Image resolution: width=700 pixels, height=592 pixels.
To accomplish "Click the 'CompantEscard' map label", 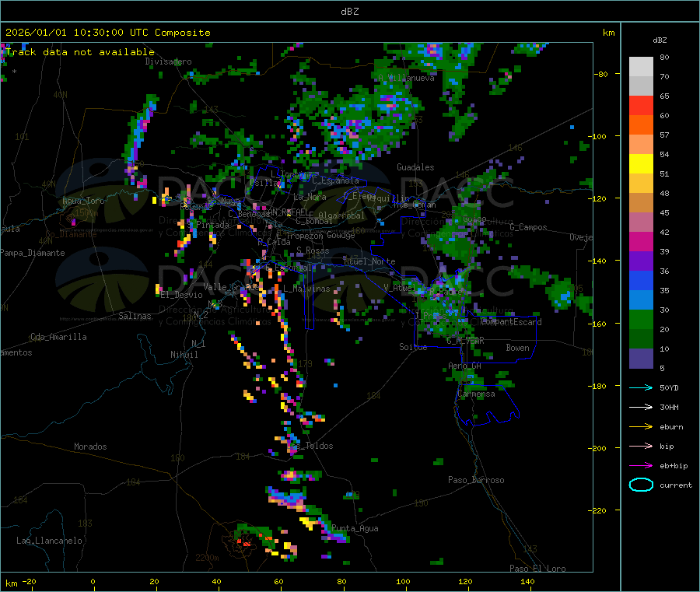I will [x=512, y=322].
